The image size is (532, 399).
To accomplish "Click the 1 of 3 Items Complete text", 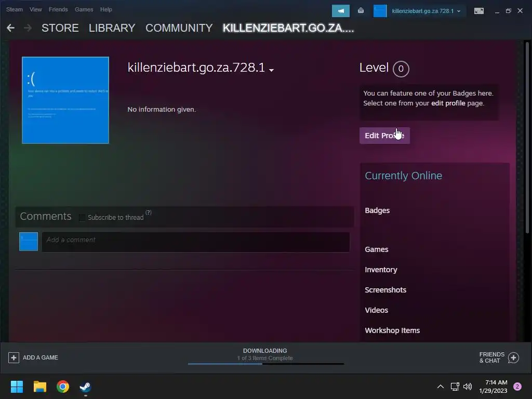I will (265, 358).
